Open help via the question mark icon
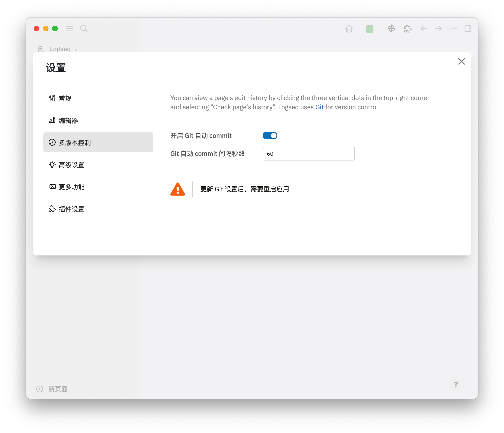The image size is (504, 433). point(456,384)
